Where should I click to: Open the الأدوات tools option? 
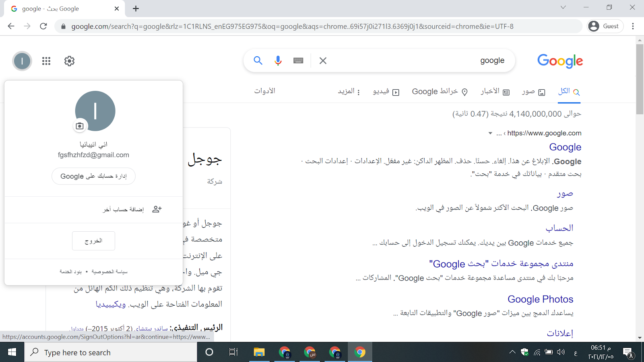click(264, 91)
